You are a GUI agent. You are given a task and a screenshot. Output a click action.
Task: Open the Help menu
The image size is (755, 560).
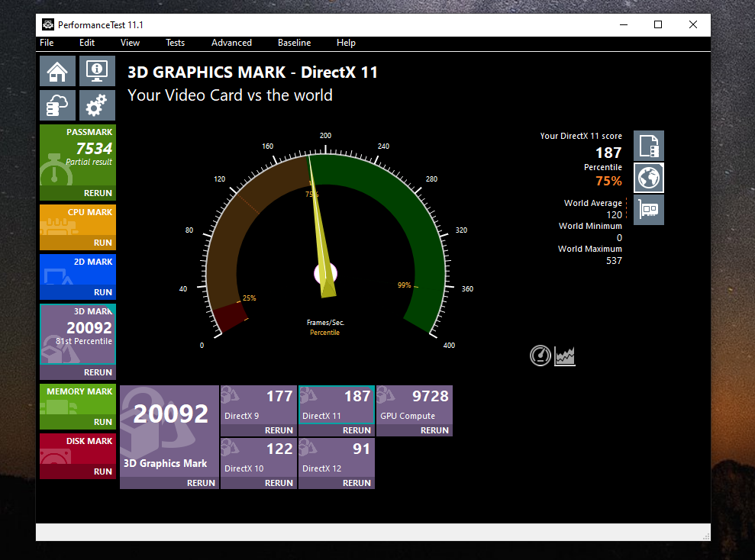(x=346, y=43)
